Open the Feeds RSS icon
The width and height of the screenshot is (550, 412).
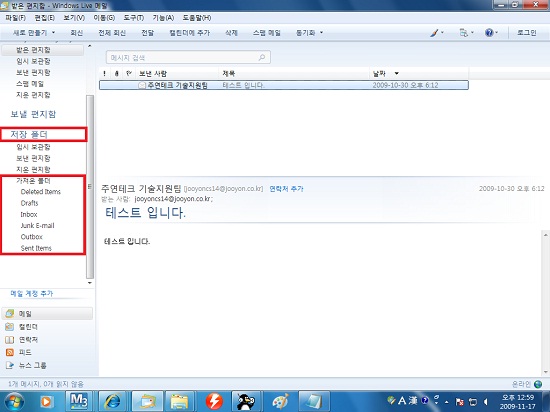click(x=10, y=352)
